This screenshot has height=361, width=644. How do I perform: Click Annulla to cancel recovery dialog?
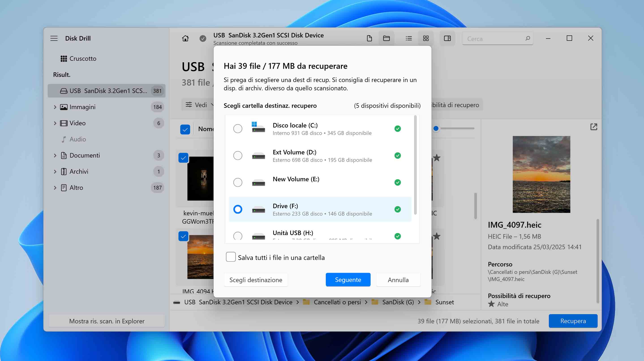(398, 280)
